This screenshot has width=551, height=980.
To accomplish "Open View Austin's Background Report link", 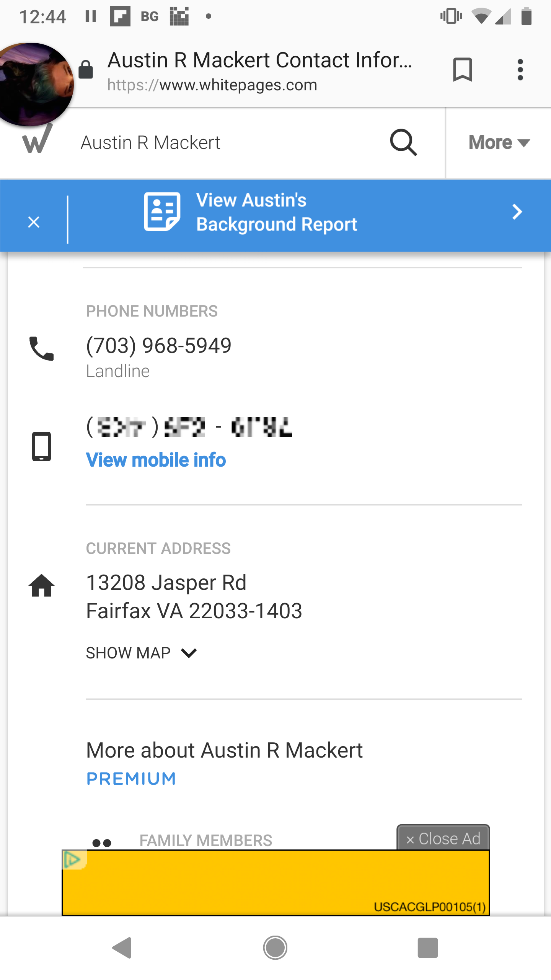I will 276,212.
